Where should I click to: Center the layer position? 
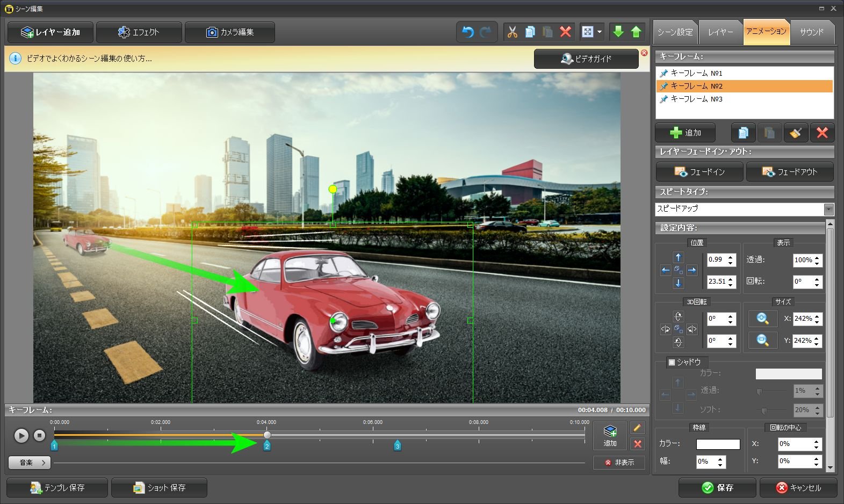click(x=679, y=270)
